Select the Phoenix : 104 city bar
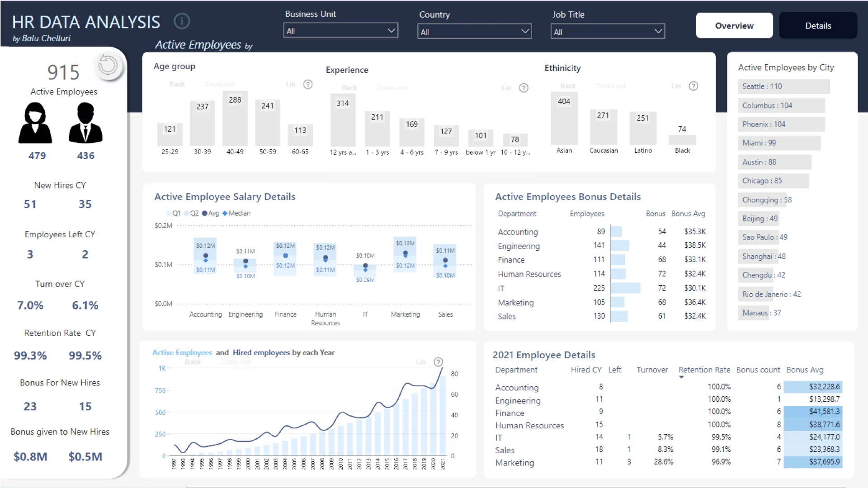The image size is (868, 488). [782, 124]
